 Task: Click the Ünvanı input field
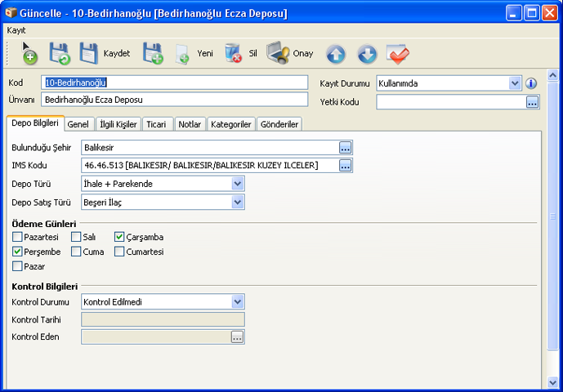click(x=175, y=100)
